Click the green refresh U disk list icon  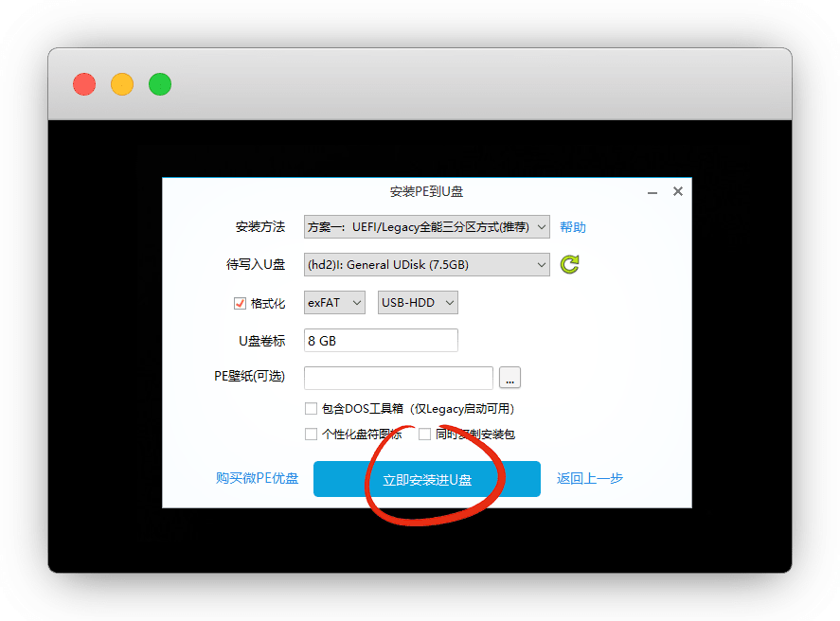click(569, 265)
